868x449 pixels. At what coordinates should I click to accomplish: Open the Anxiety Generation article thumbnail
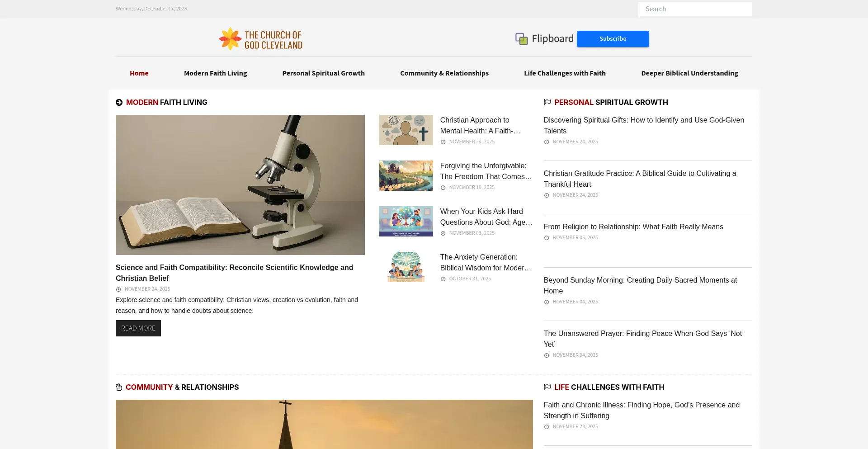coord(406,267)
